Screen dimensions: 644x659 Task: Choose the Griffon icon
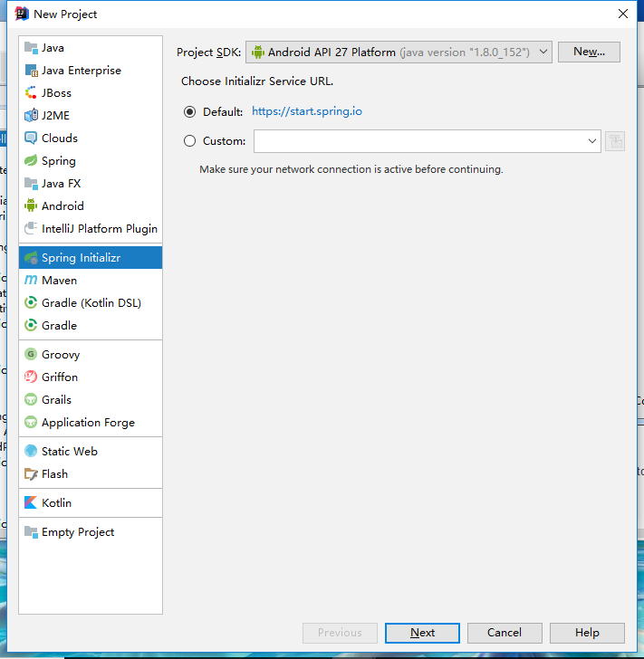31,377
